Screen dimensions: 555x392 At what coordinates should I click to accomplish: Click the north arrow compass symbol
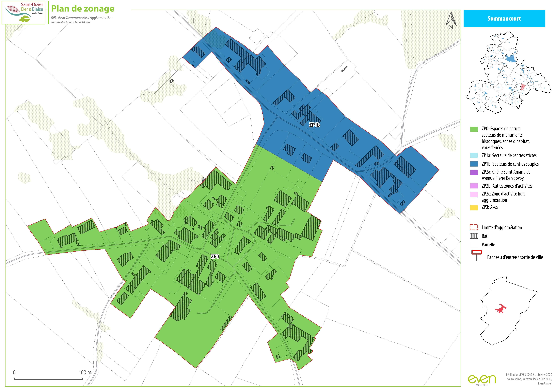451,21
